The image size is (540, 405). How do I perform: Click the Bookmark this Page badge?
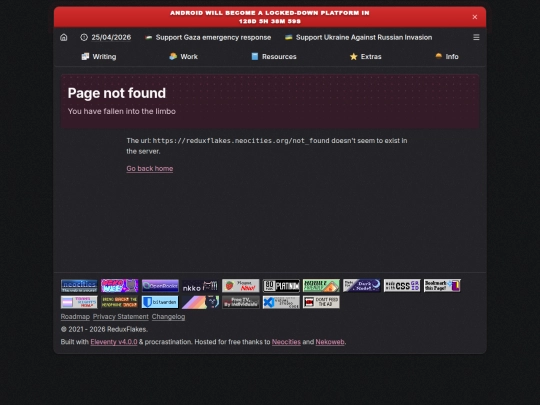442,286
